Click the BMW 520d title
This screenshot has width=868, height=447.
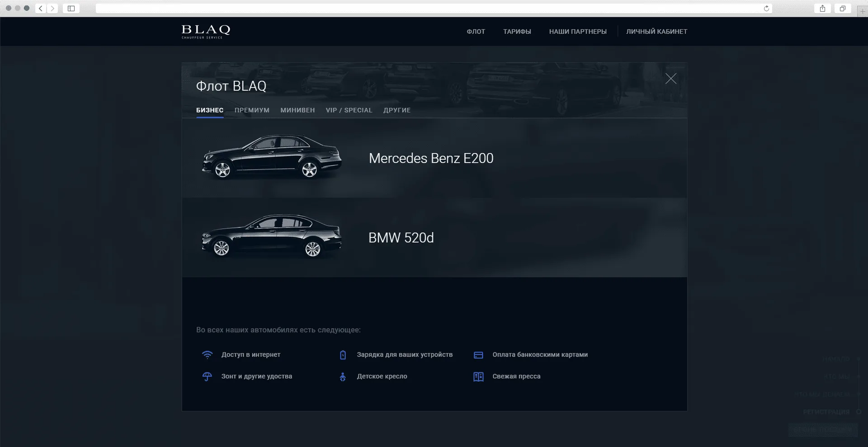(x=401, y=238)
